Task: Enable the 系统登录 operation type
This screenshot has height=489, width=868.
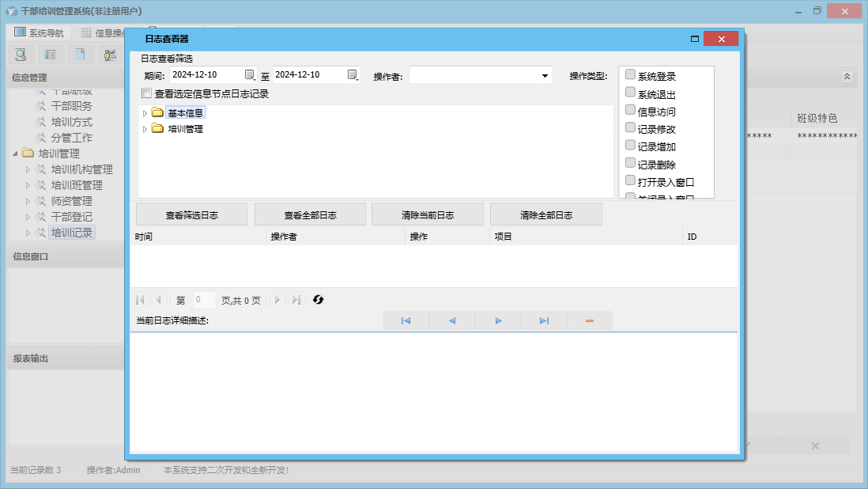Action: pyautogui.click(x=630, y=74)
